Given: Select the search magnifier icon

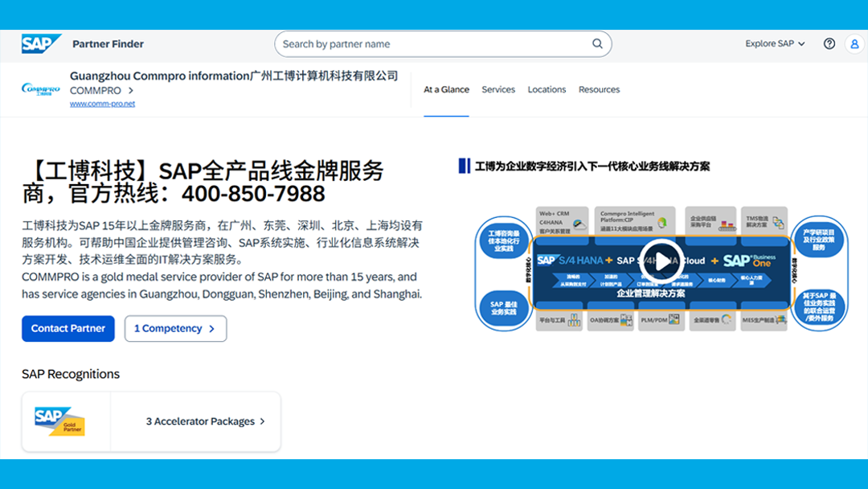Looking at the screenshot, I should tap(597, 43).
